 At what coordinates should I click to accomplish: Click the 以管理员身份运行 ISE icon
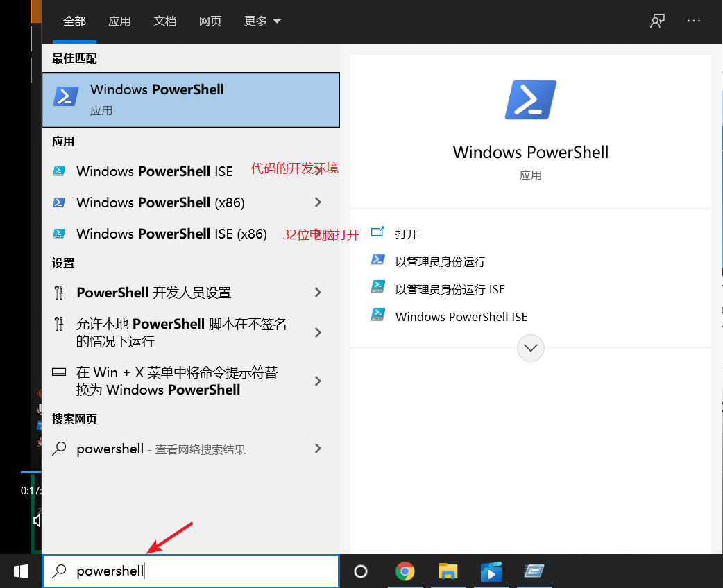point(378,287)
